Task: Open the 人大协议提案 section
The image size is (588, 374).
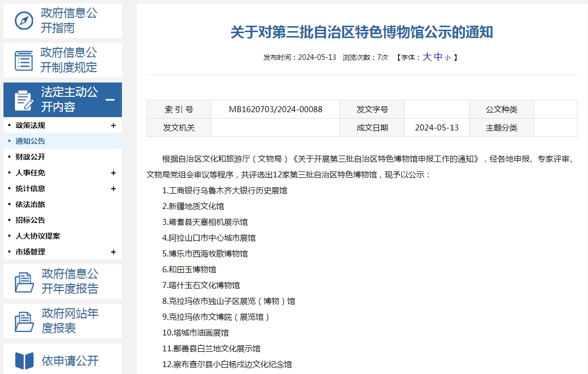Action: point(38,236)
